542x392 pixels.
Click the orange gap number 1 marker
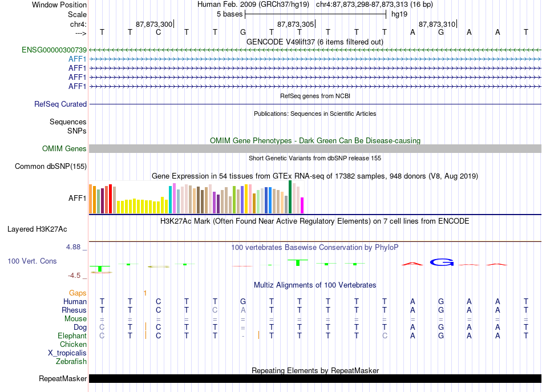[x=145, y=293]
